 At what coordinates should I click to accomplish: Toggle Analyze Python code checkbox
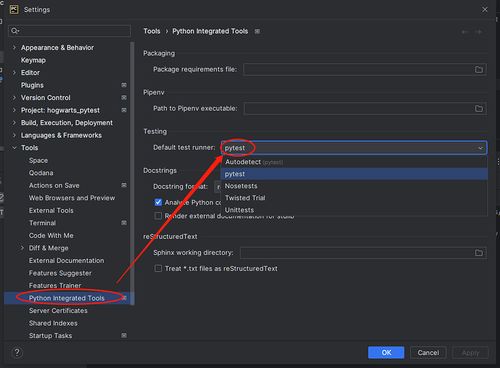158,202
